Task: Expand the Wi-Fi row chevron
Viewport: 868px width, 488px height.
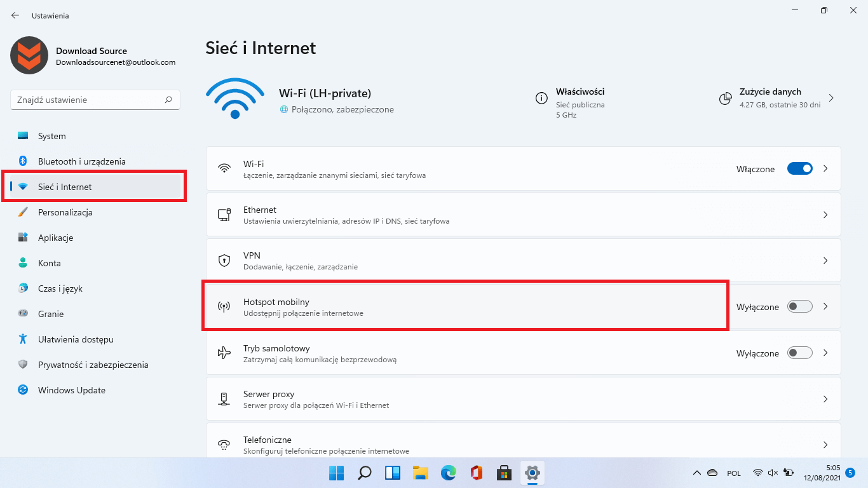Action: point(825,169)
